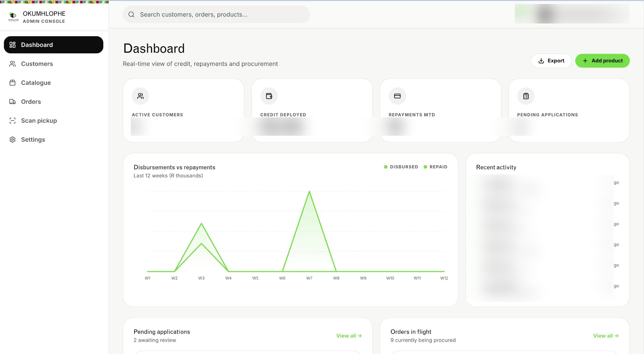Click the "ACTIVE CUSTOMERS" card label
This screenshot has width=644, height=354.
[157, 115]
